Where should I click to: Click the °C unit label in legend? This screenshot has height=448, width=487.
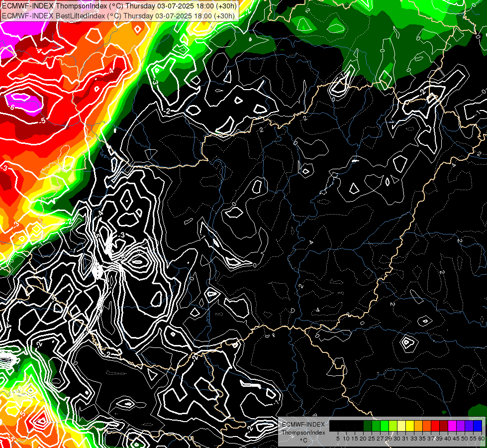(x=304, y=440)
